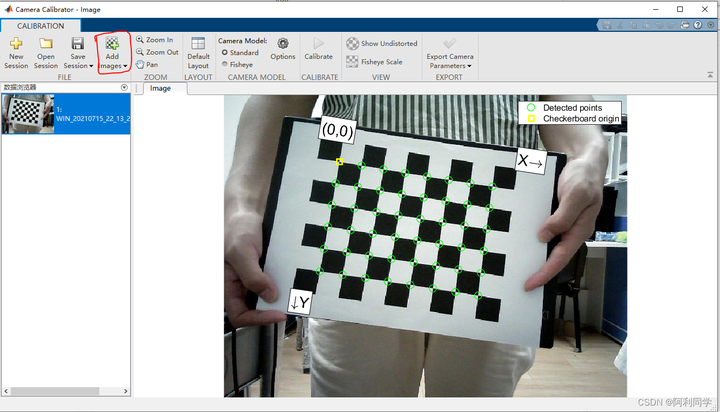
Task: Select the Zoom In tool
Action: (155, 40)
